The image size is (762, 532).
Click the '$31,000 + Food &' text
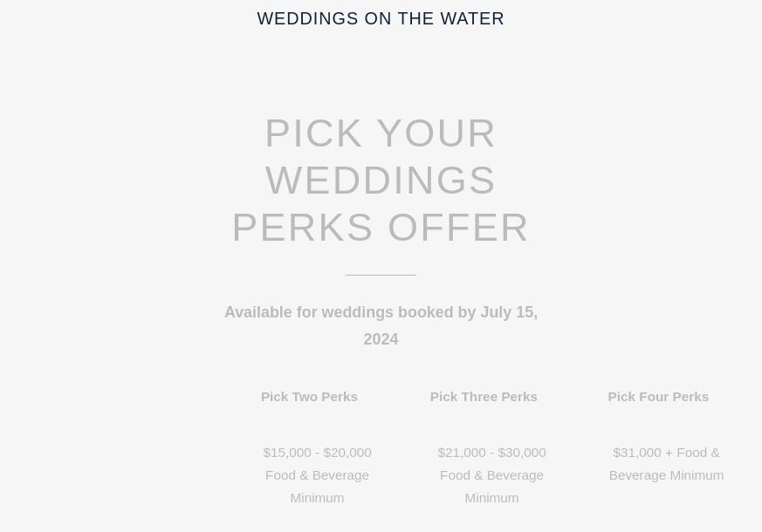pyautogui.click(x=666, y=453)
